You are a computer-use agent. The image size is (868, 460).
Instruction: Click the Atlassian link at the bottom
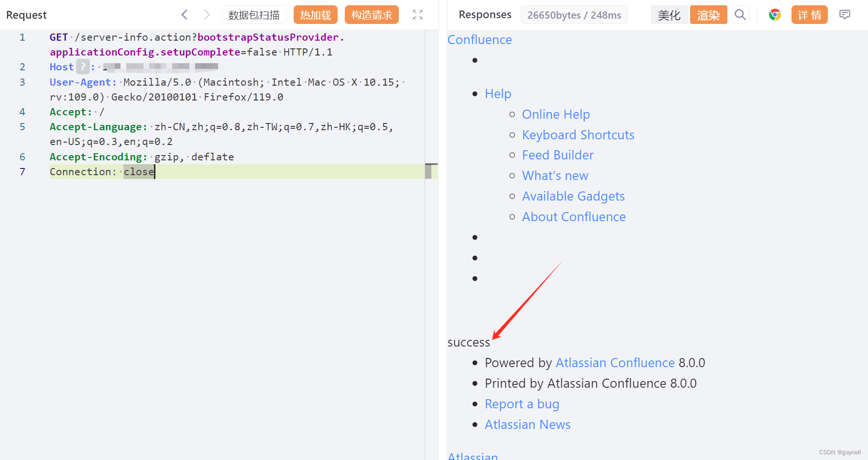(472, 456)
